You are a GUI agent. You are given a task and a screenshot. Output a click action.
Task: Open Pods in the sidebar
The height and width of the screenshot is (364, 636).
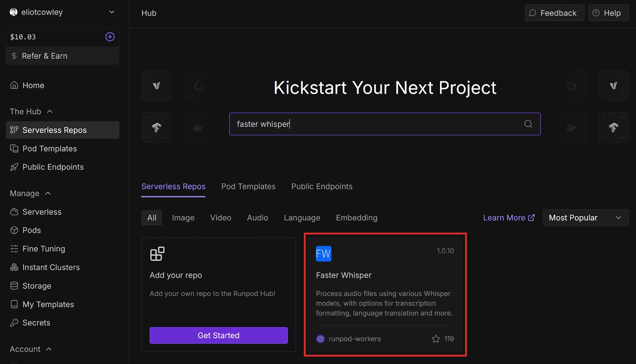(62, 230)
